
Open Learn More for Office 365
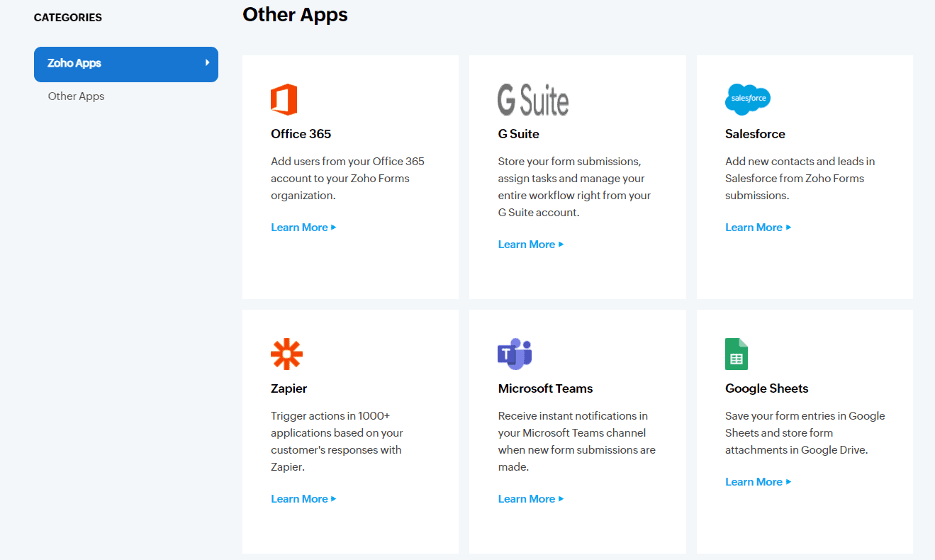(303, 228)
